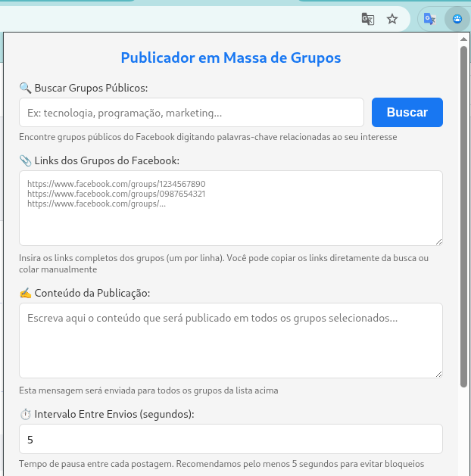Viewport: 471px width, 476px height.
Task: Click the writing hand emoji beside Conteúdo
Action: point(26,294)
